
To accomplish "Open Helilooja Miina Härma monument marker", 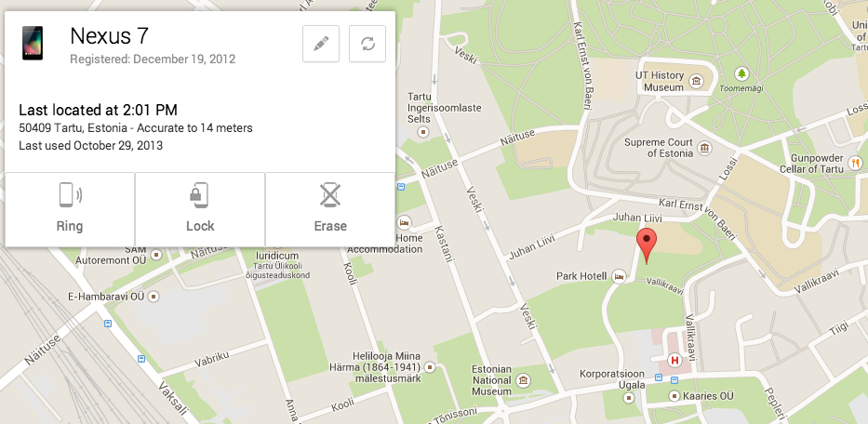I will click(429, 367).
